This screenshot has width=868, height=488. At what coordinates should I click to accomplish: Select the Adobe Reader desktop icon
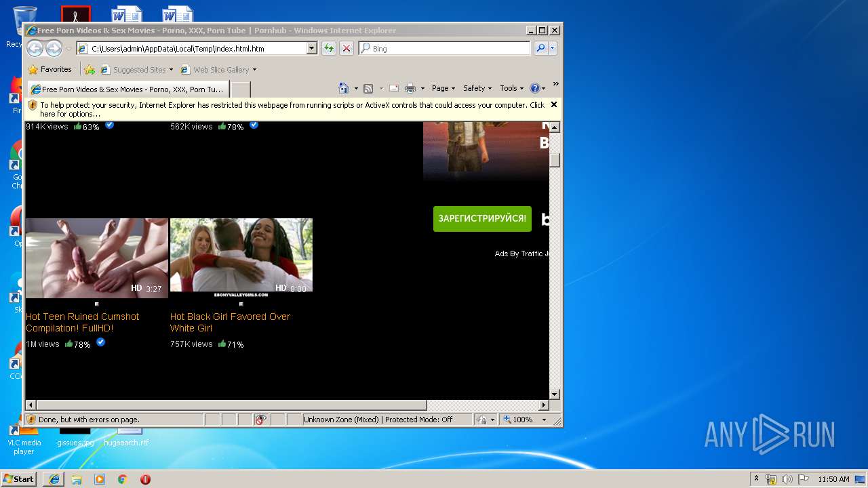[75, 15]
